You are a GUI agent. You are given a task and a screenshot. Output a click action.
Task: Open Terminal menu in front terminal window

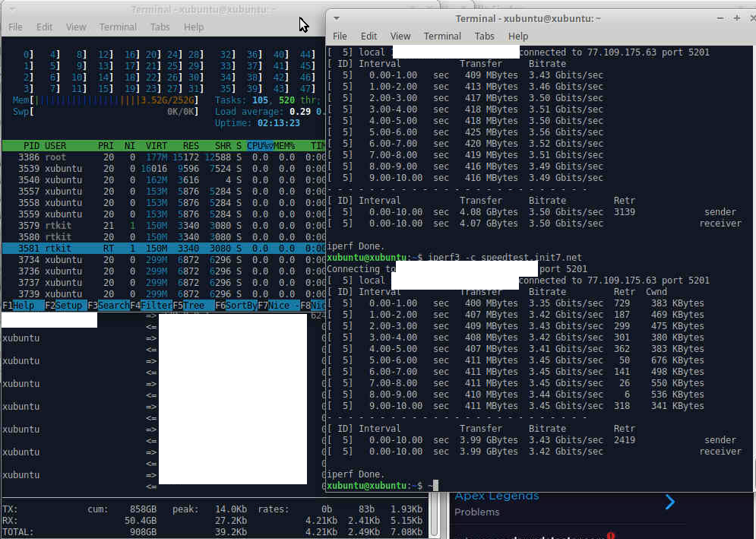point(442,36)
